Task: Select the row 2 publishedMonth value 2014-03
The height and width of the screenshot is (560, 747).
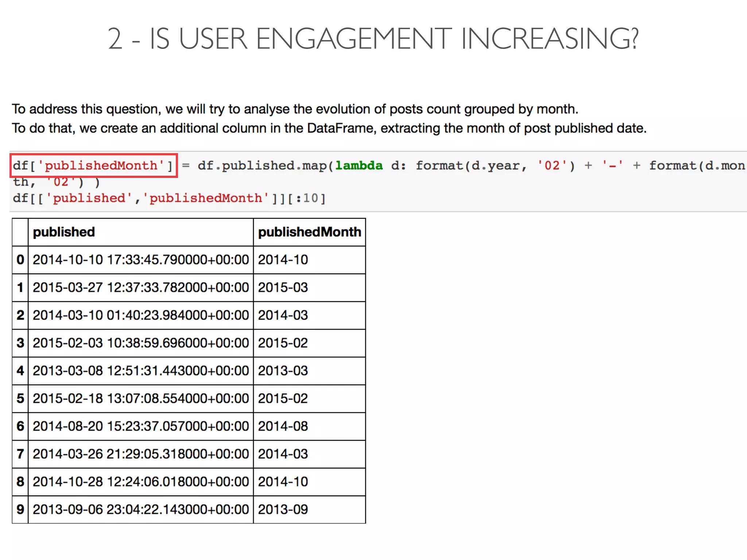Action: (x=283, y=315)
